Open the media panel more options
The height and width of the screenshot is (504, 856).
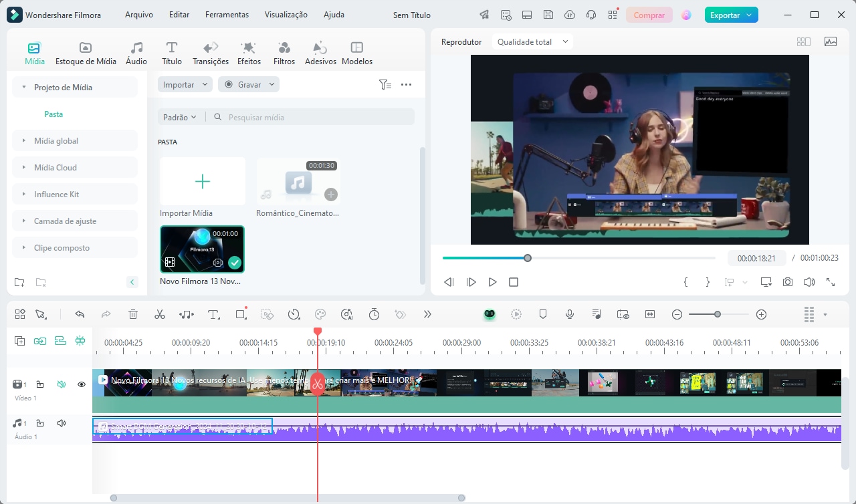(x=406, y=85)
